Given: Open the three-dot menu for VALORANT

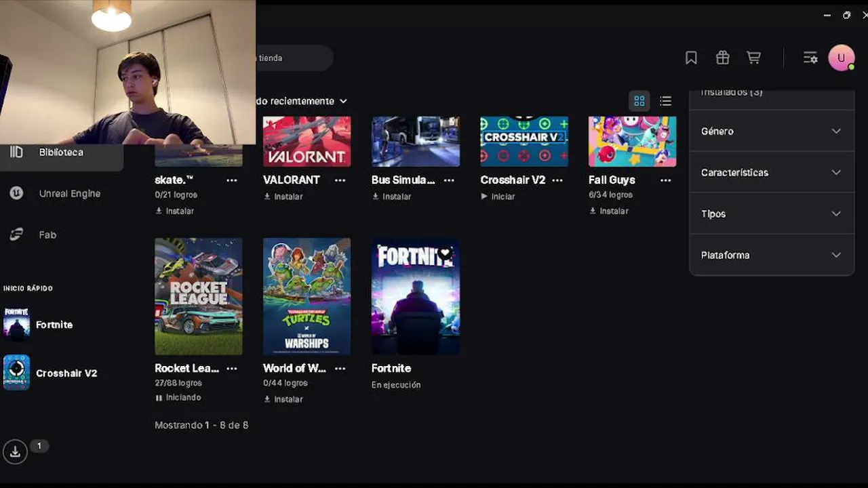Looking at the screenshot, I should (x=340, y=180).
